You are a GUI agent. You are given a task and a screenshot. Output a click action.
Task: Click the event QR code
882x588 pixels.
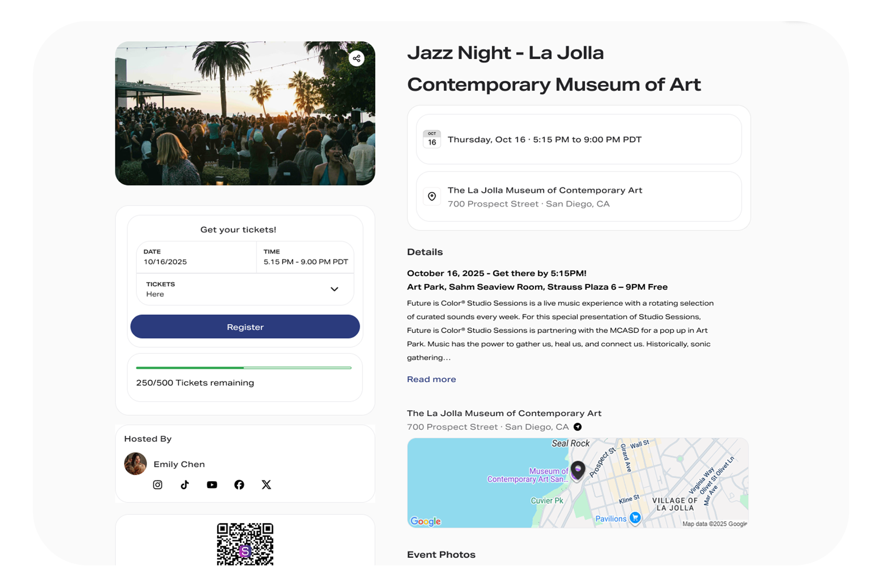pyautogui.click(x=245, y=544)
